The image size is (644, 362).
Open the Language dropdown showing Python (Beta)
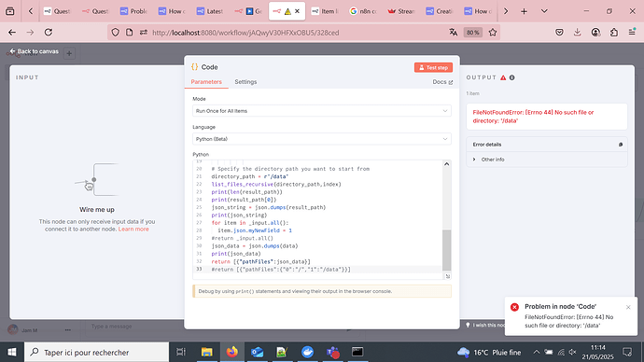point(322,139)
